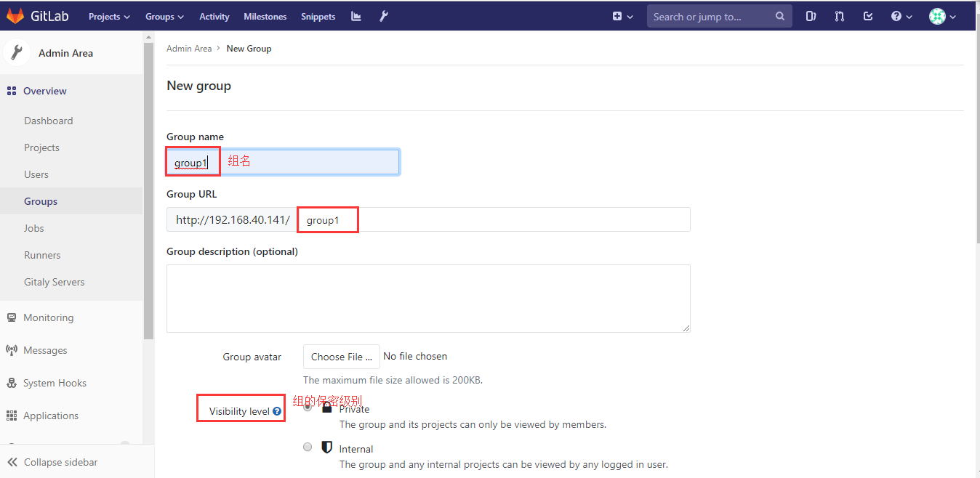This screenshot has height=478, width=980.
Task: Open Activity in the top menu
Action: point(214,16)
